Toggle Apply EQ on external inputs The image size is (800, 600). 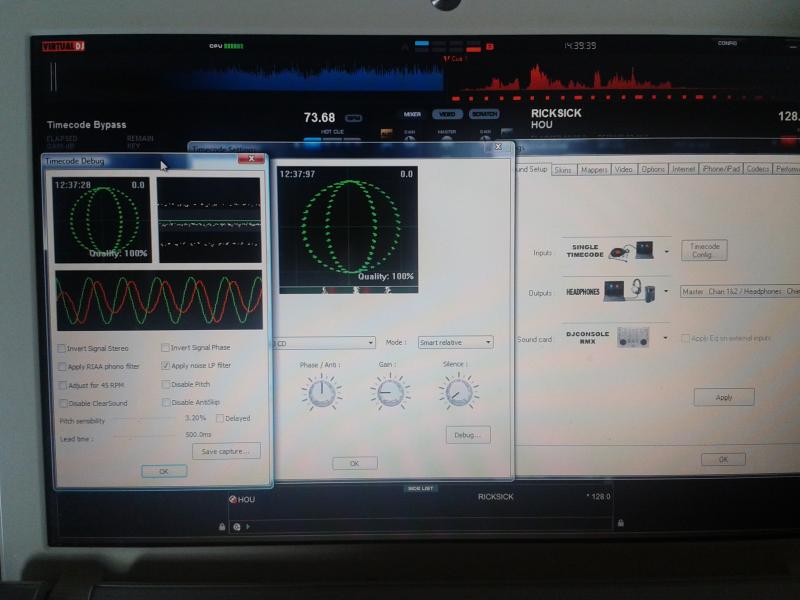click(x=686, y=338)
